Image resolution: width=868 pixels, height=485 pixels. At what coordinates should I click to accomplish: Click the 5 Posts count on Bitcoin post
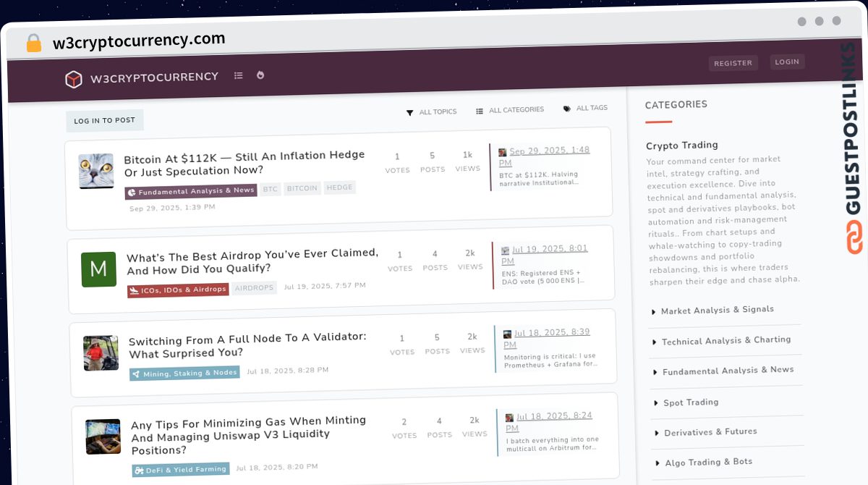433,162
